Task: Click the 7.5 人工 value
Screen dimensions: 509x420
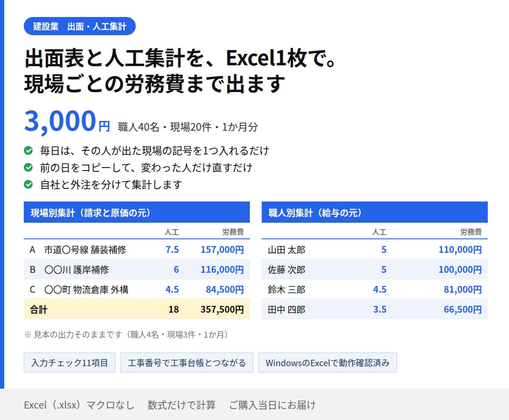Action: [172, 249]
